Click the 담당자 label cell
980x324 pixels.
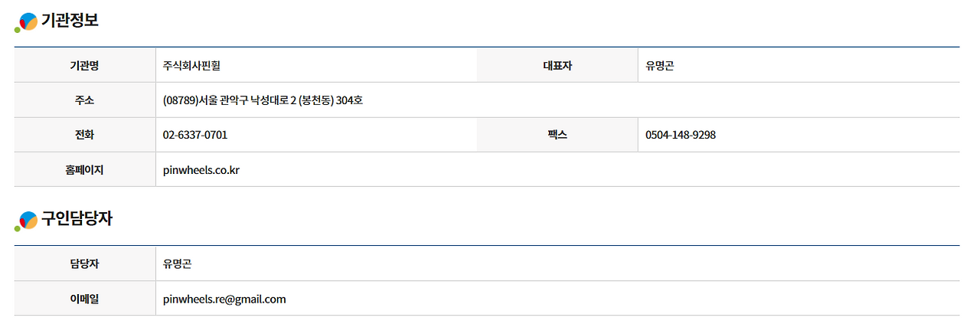tap(84, 264)
